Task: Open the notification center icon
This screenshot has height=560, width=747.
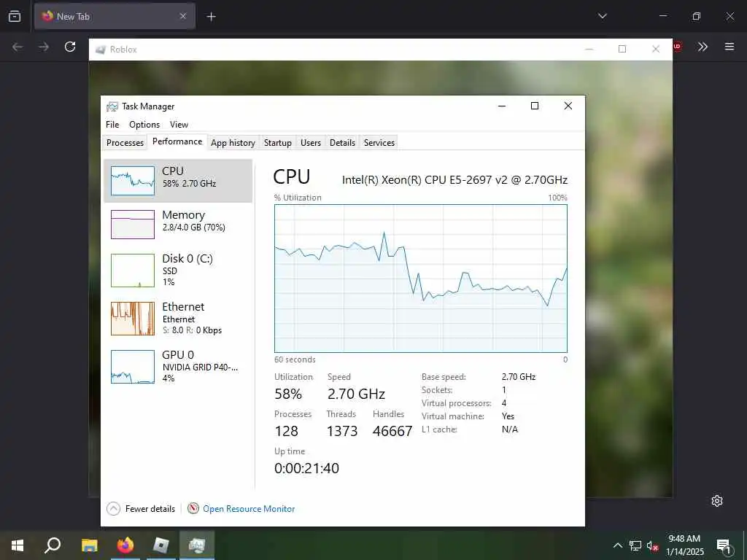Action: pos(724,545)
